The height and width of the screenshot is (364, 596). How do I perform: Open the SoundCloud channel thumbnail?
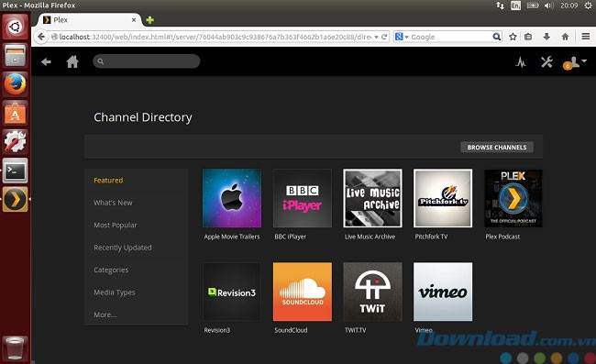coord(303,292)
